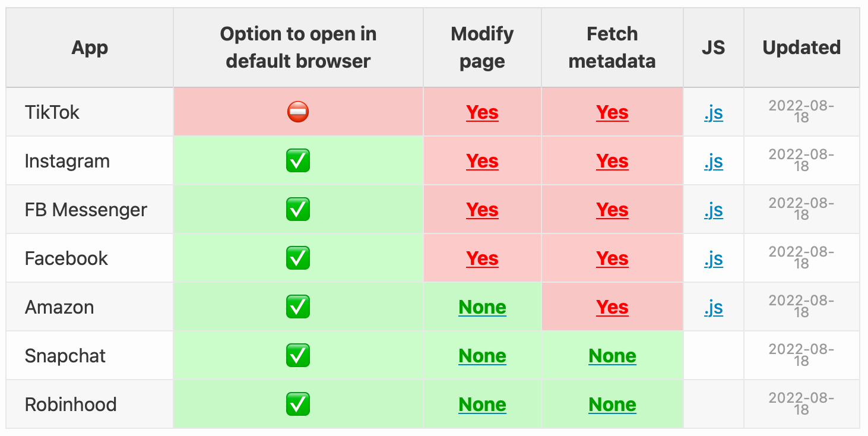
Task: Click Snapchat's Fetch metadata None link
Action: click(612, 356)
